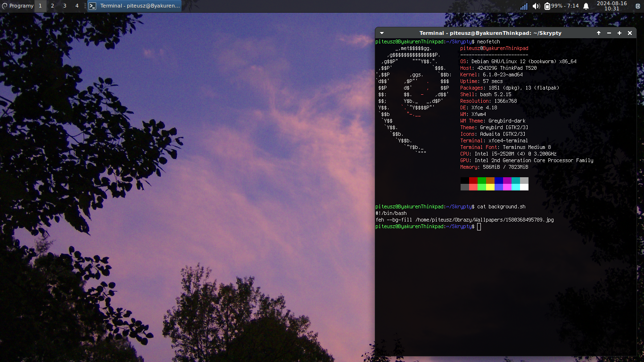Click the 'Theme: Greybird [GTK2/3]' line
The height and width of the screenshot is (362, 644).
[495, 128]
